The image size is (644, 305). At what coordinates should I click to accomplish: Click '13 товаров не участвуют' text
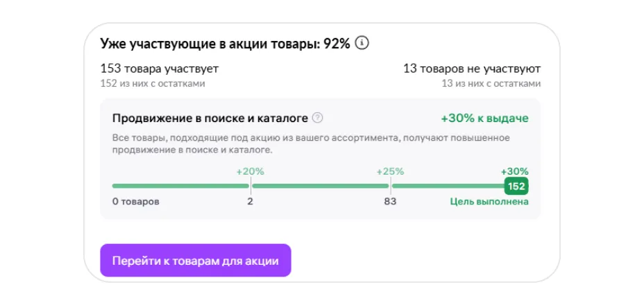click(x=472, y=69)
